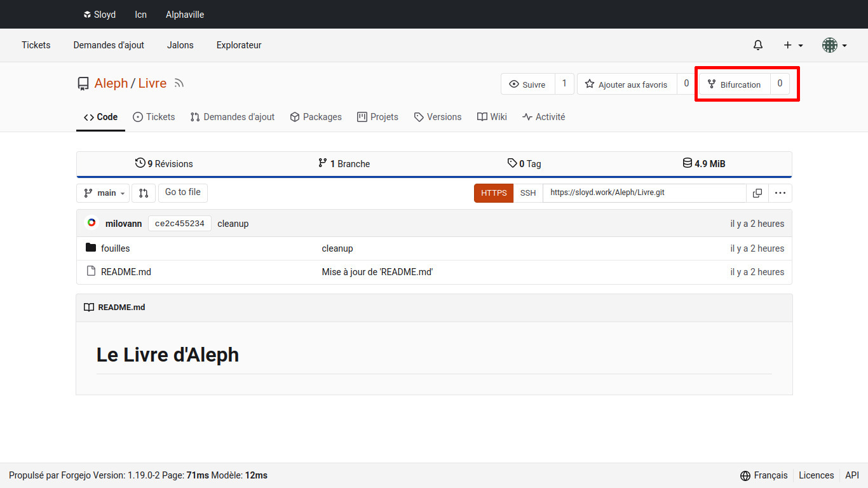Click the compare branches icon next to main
Screen dimensions: 868x488
click(x=144, y=193)
